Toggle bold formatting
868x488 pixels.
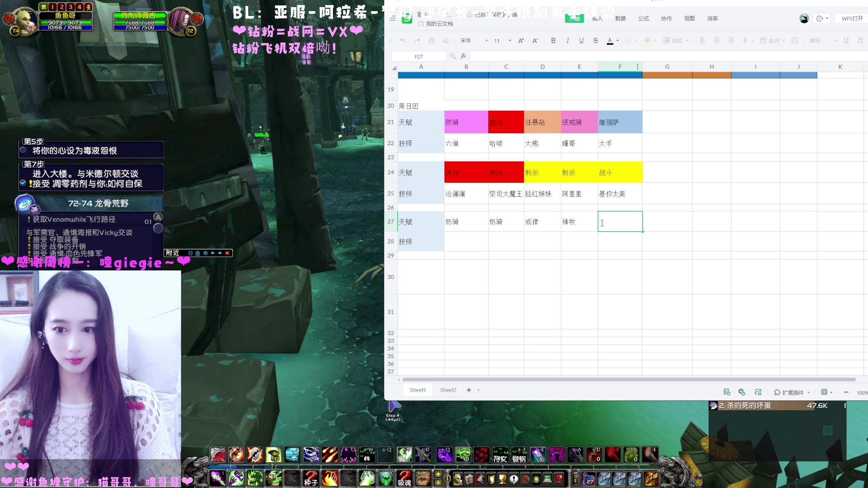point(553,41)
